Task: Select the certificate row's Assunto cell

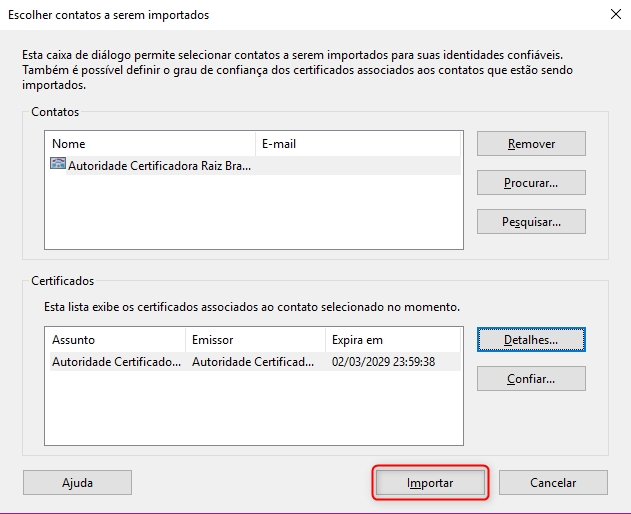Action: 115,362
